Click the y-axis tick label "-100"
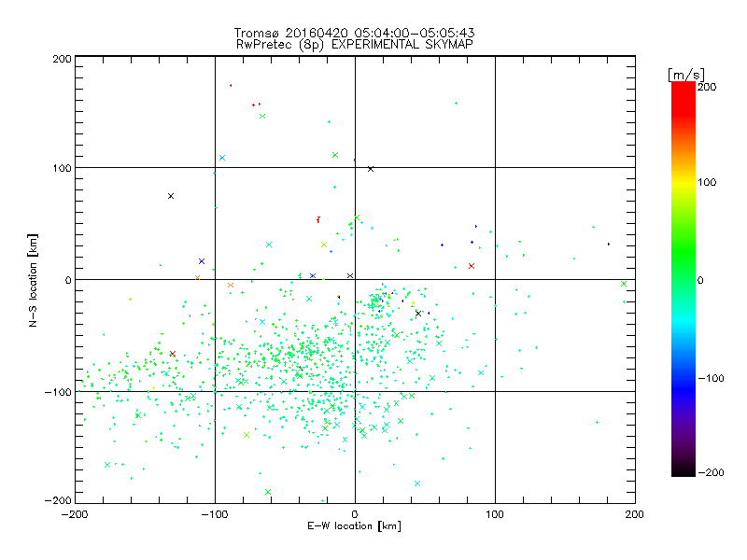Viewport: 747px width, 560px height. point(58,392)
